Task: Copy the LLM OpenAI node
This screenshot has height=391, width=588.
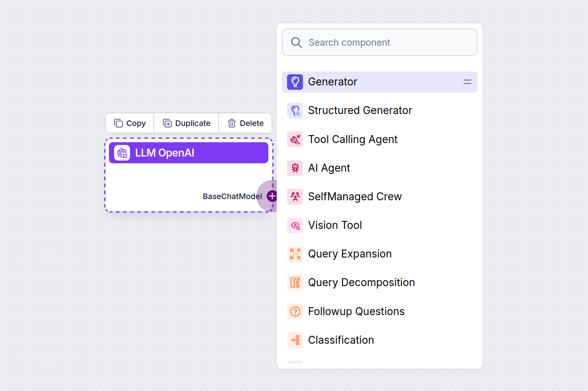Action: 130,123
